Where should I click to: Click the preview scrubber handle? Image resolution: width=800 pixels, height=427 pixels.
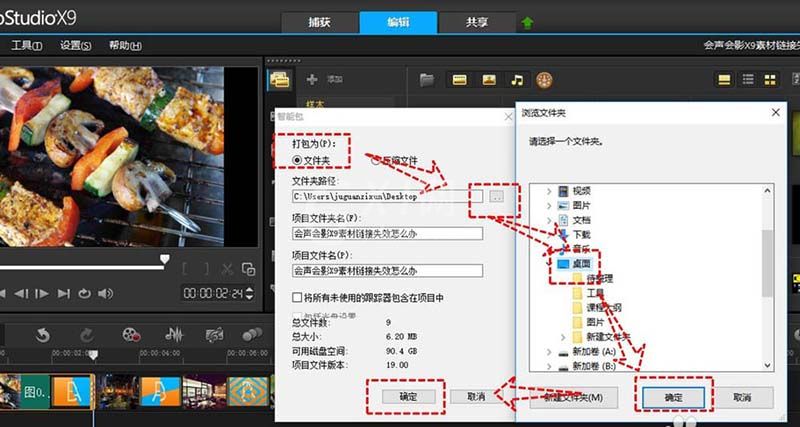tap(164, 259)
